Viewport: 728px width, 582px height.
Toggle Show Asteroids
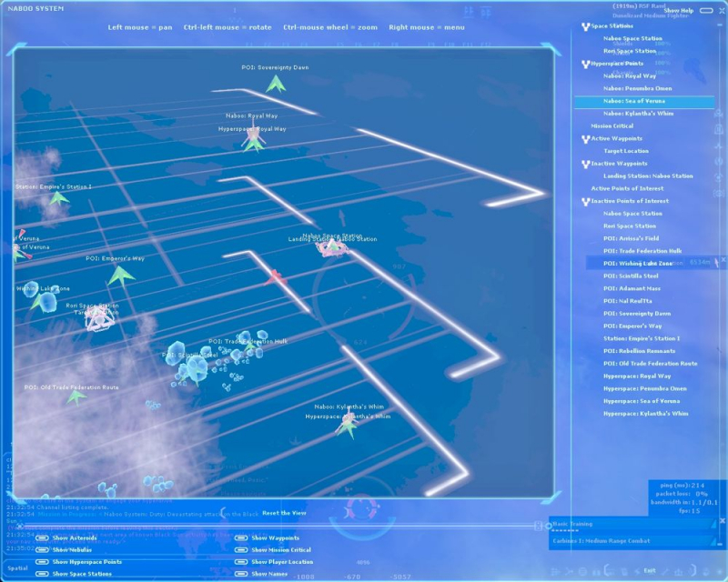(42, 538)
